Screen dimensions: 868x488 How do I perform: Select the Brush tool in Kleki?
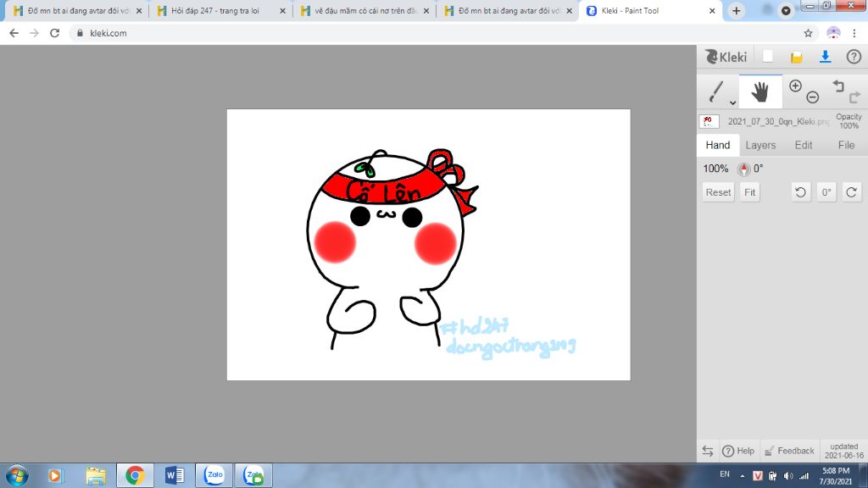point(717,91)
